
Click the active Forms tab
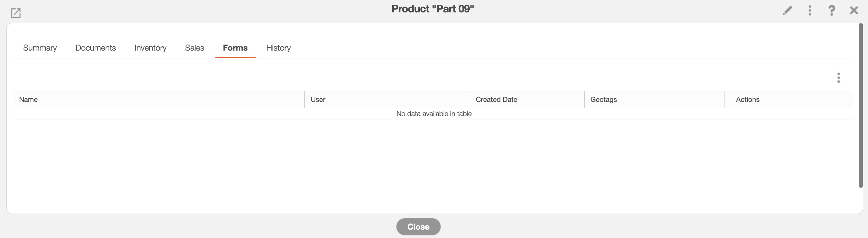(235, 48)
